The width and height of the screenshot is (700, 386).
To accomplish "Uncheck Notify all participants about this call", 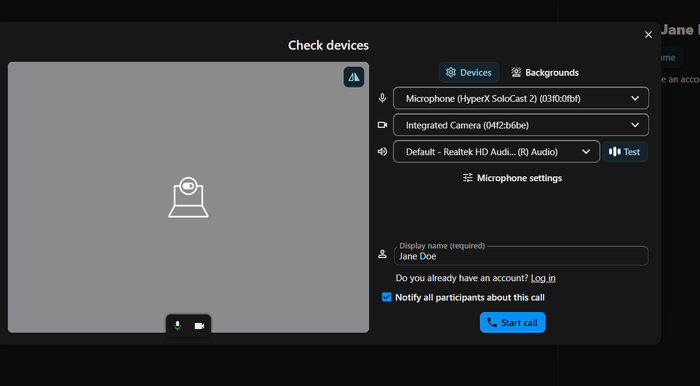I will coord(386,297).
